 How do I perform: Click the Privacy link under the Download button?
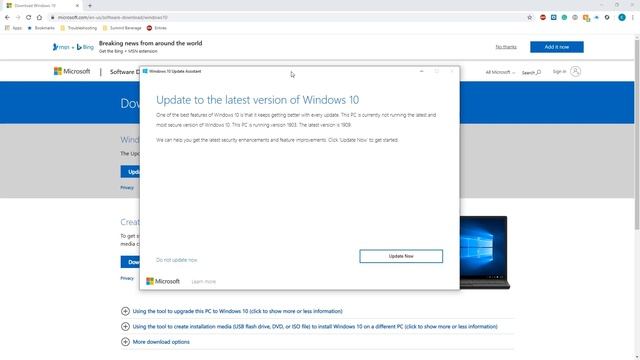pos(127,278)
